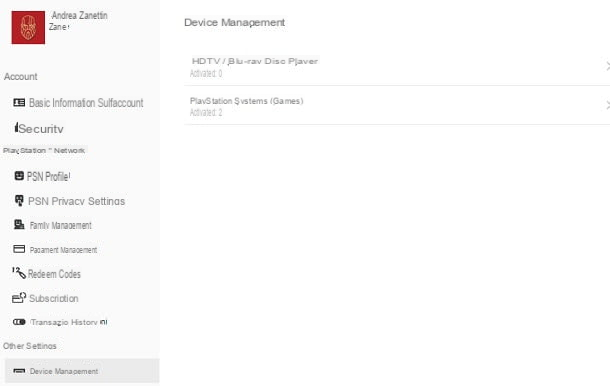Viewport: 610px width, 386px height.
Task: Open PlayStation Systems (Games) row
Action: tap(397, 106)
